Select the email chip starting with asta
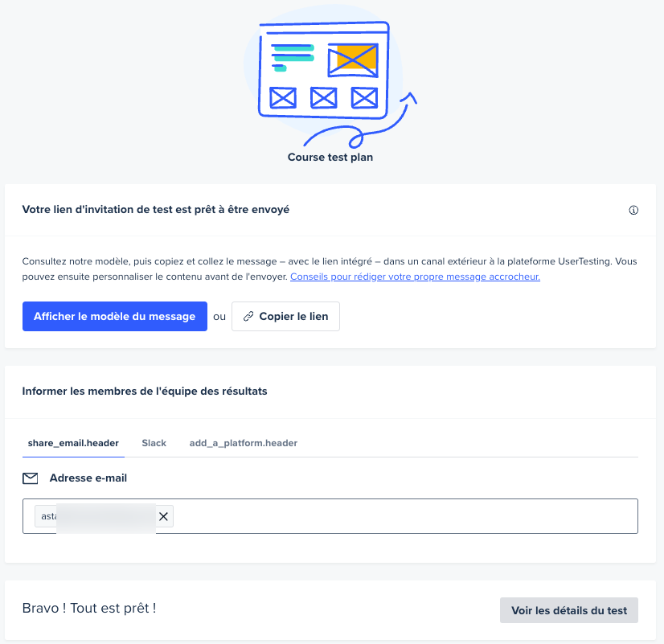This screenshot has height=644, width=664. (96, 516)
